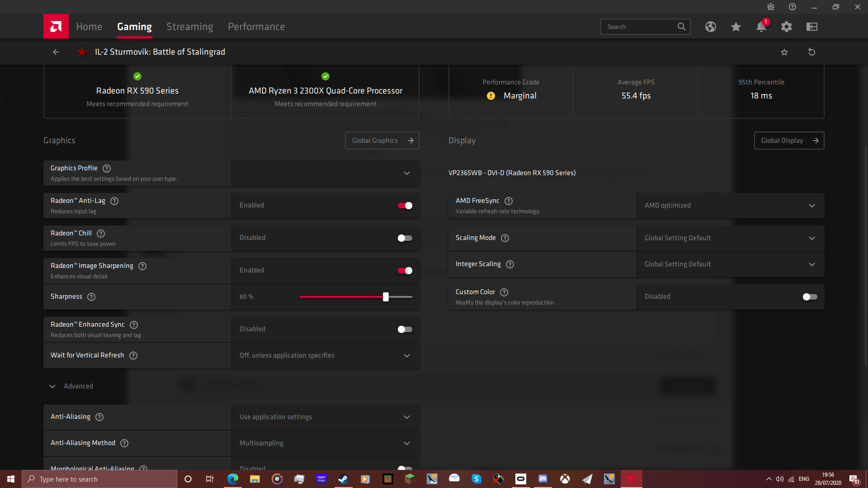Click the Sharpness slider handle

(x=386, y=297)
